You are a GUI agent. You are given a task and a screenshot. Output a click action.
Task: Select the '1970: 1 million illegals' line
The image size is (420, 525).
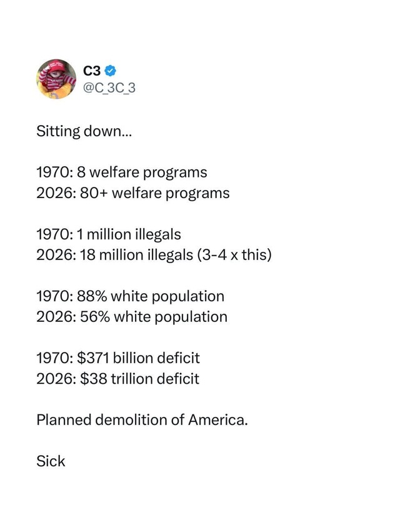point(108,234)
